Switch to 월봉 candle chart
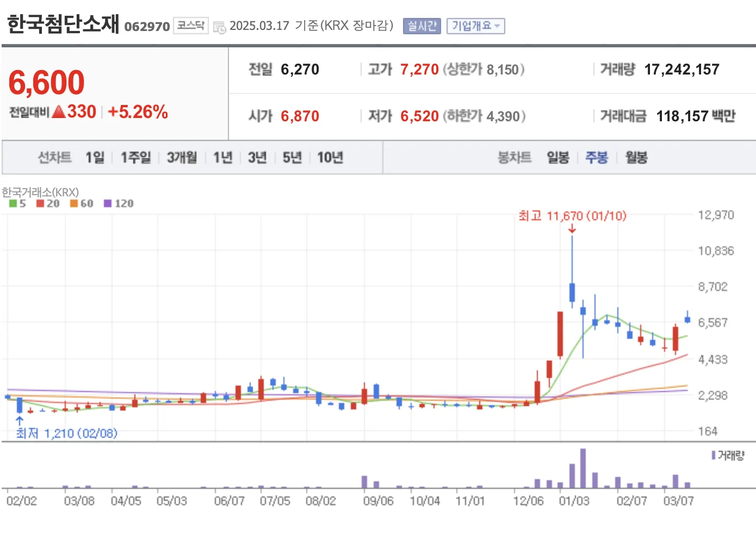 pos(636,158)
